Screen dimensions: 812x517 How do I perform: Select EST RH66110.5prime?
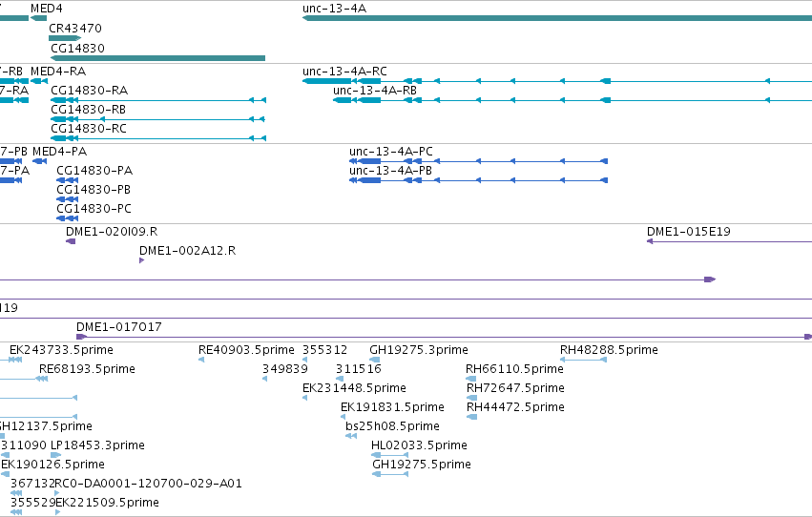point(514,368)
